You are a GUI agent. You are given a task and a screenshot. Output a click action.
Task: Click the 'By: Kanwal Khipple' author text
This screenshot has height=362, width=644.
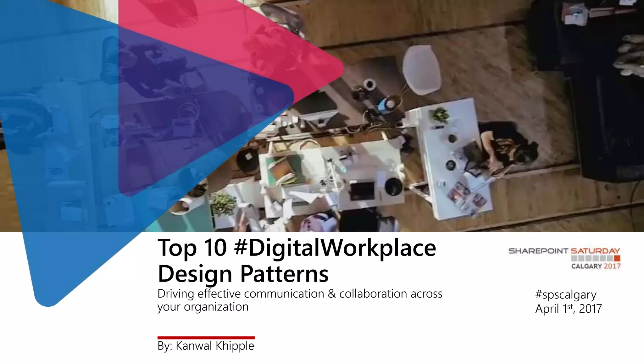(x=206, y=346)
